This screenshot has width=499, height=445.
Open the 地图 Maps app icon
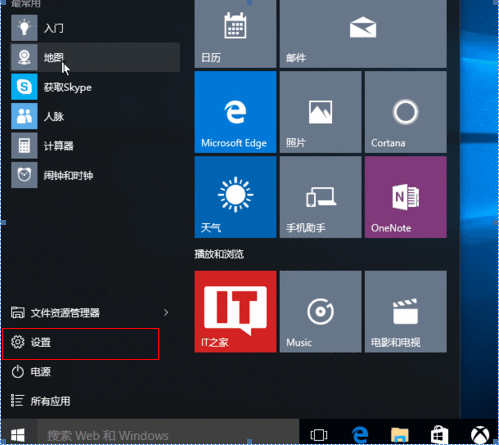(24, 57)
